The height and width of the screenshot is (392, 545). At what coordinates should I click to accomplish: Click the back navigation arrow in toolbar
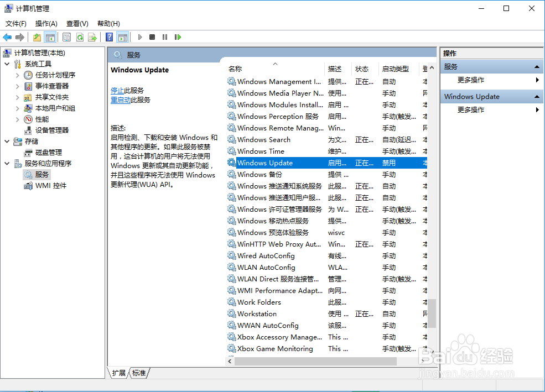7,37
